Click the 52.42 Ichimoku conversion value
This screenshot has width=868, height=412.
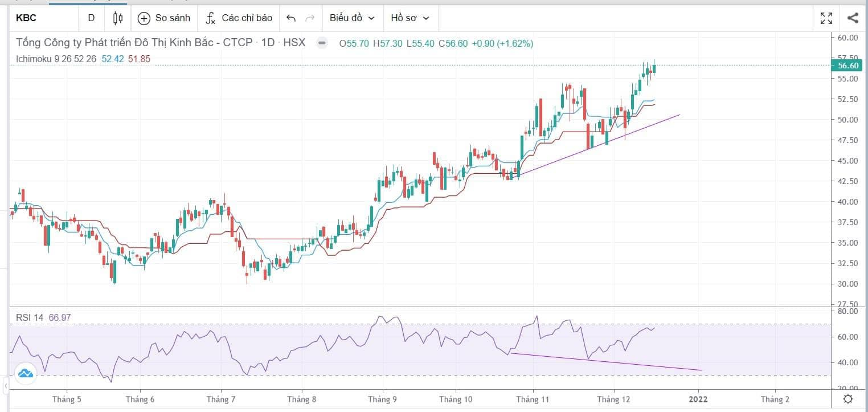113,58
